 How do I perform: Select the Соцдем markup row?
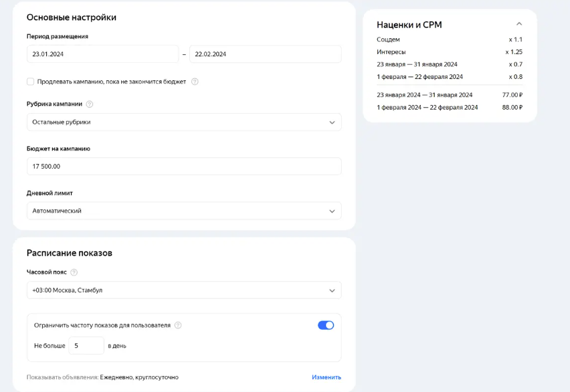(450, 39)
